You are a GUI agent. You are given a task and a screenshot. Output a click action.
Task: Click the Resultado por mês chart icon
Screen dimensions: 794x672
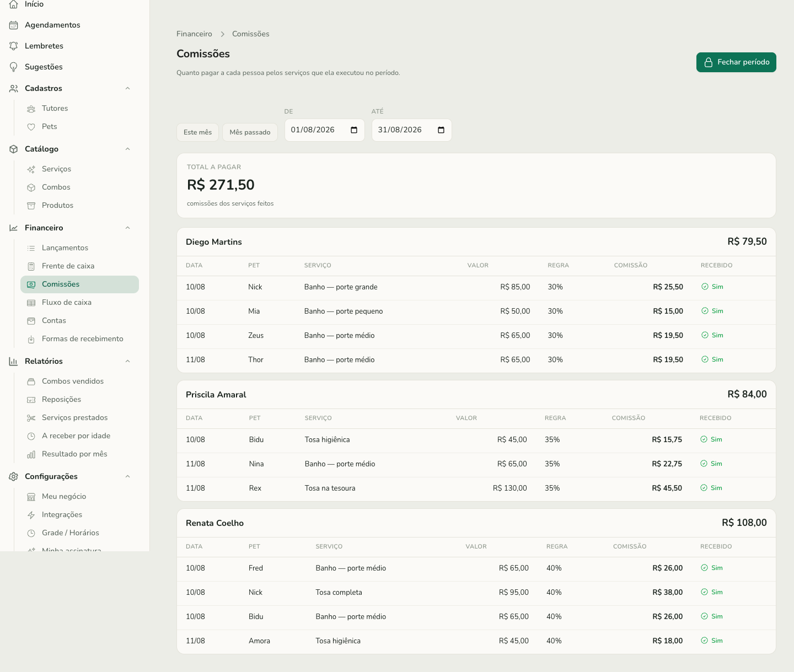(31, 454)
